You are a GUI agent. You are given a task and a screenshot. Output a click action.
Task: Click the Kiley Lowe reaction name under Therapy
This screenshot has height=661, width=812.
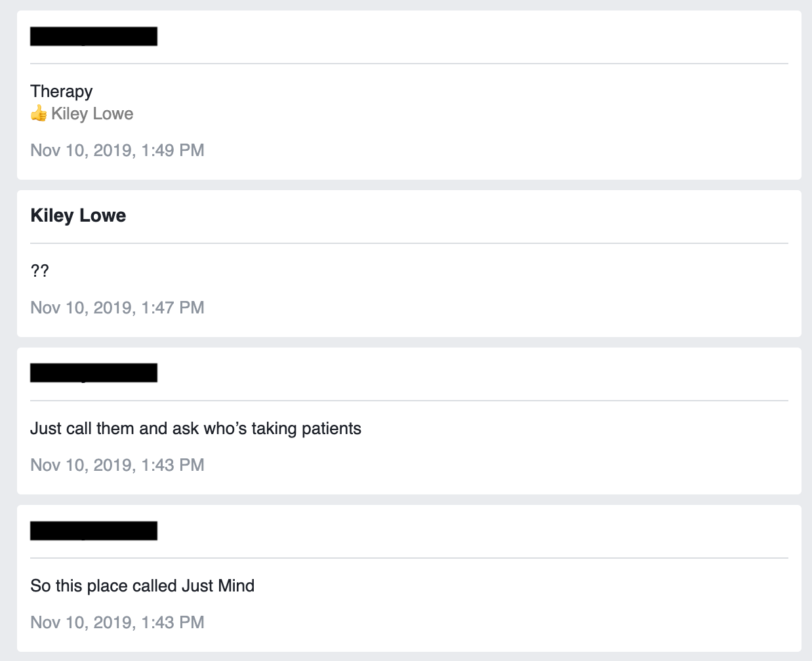pyautogui.click(x=92, y=113)
